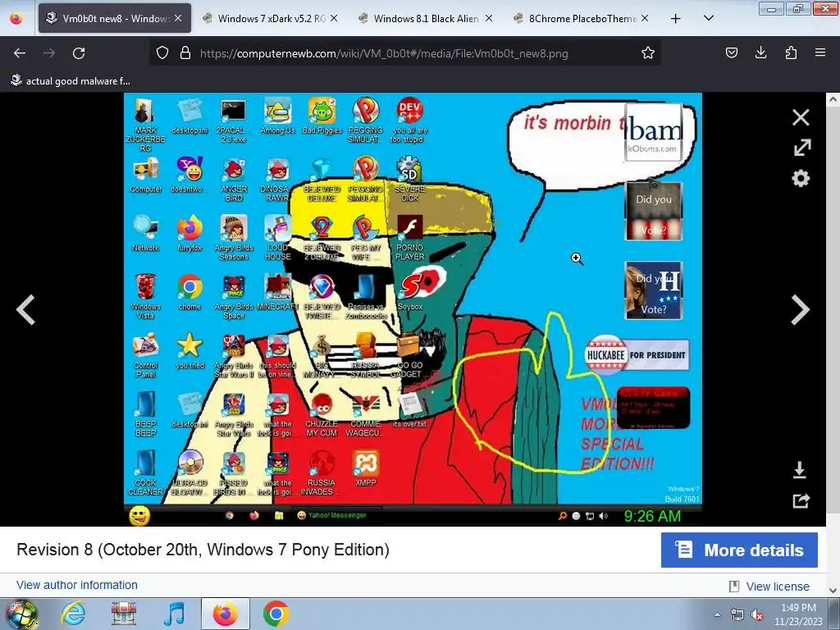840x630 pixels.
Task: Open the music note taskbar app
Action: (x=174, y=614)
